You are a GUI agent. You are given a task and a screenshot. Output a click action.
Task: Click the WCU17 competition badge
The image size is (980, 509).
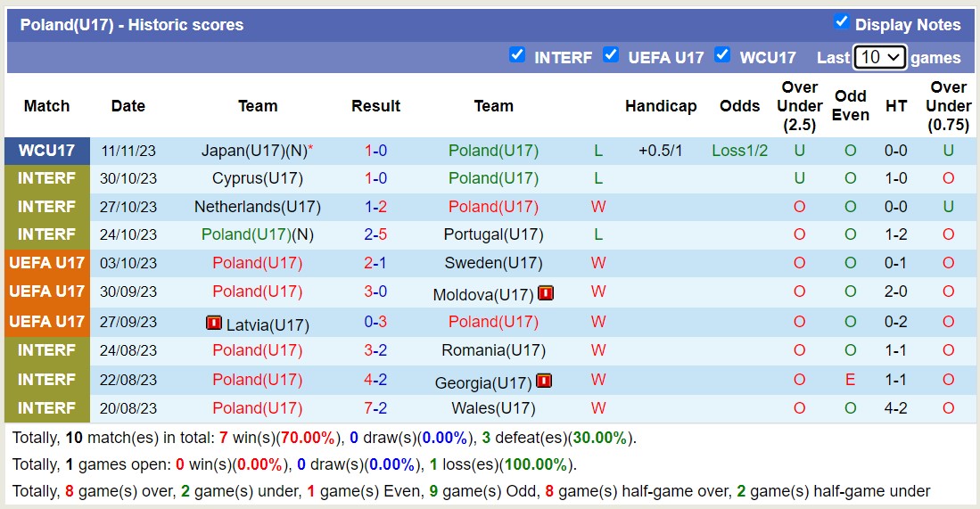point(47,151)
